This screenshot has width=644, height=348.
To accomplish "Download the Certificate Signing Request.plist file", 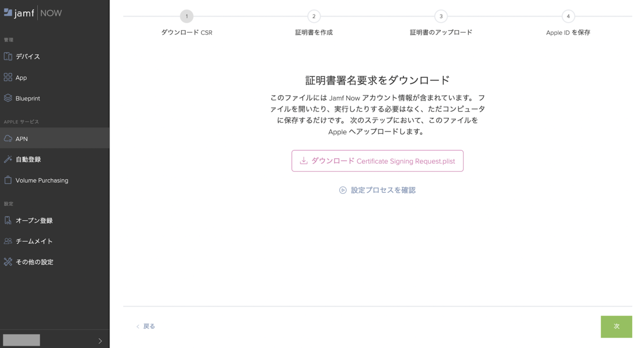I will tap(377, 161).
